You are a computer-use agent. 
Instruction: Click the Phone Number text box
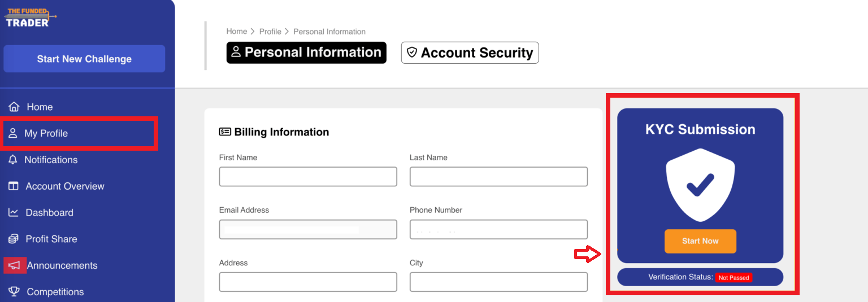[498, 230]
